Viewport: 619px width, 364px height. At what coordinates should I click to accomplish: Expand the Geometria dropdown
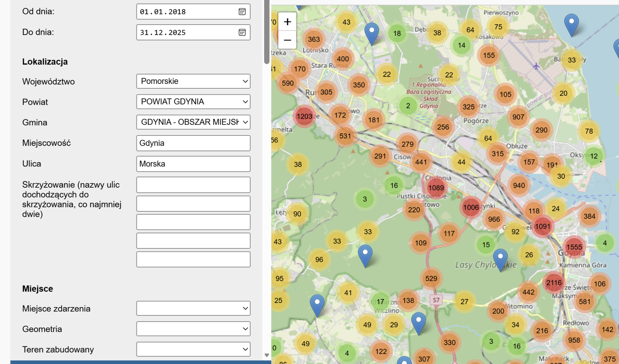pyautogui.click(x=193, y=329)
